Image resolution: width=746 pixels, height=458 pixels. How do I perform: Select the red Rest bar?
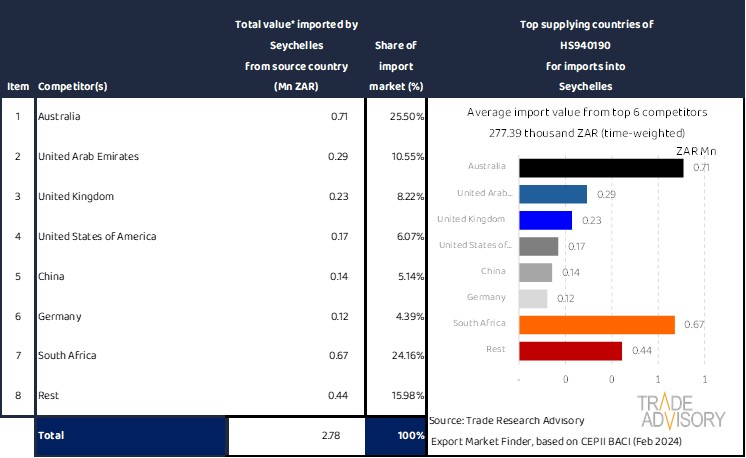point(571,350)
